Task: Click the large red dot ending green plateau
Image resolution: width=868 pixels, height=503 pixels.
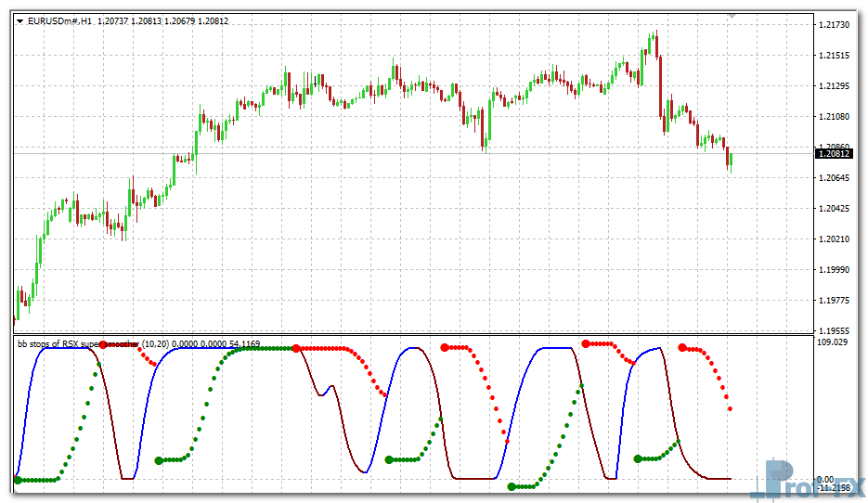Action: 295,348
